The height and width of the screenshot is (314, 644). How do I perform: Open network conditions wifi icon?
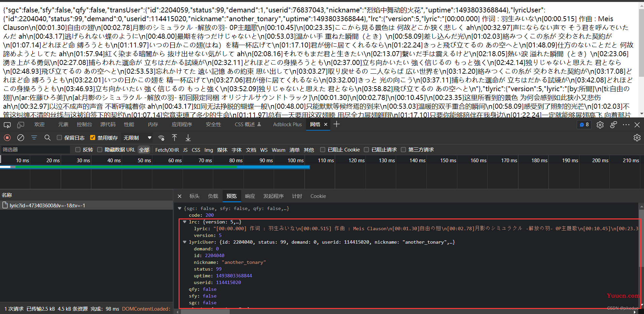point(161,138)
